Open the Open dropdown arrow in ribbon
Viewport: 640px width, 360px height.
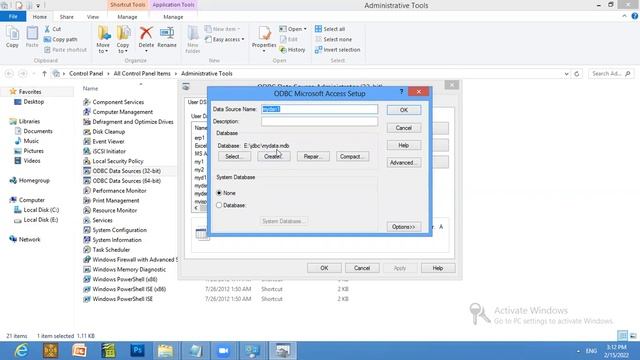(305, 29)
